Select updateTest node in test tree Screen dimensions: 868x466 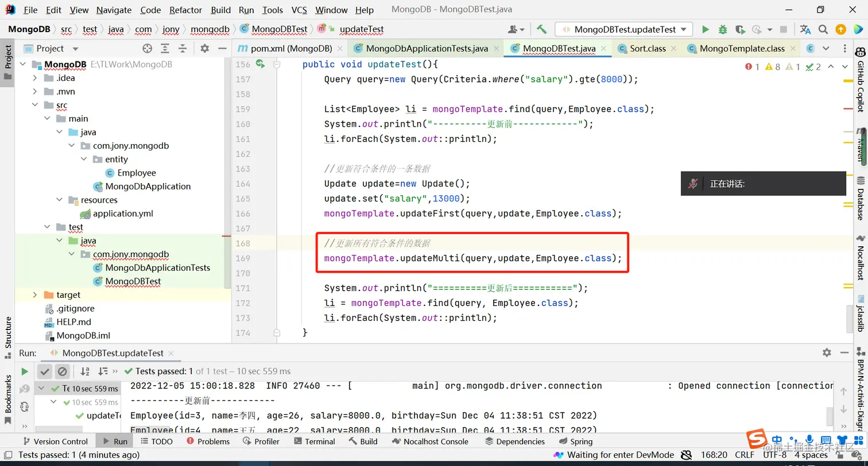point(98,415)
